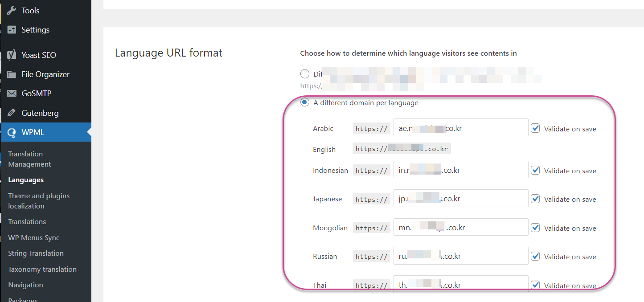Click the Tools wrench icon

12,11
